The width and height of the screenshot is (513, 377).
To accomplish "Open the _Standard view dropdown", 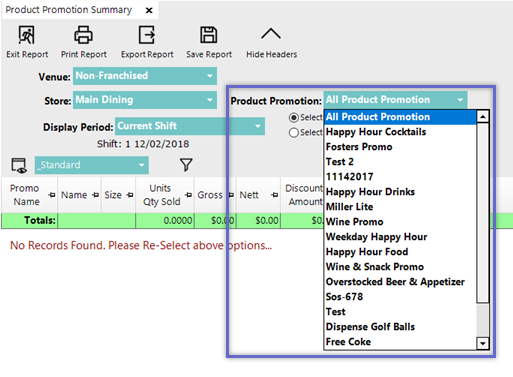I will pos(92,165).
